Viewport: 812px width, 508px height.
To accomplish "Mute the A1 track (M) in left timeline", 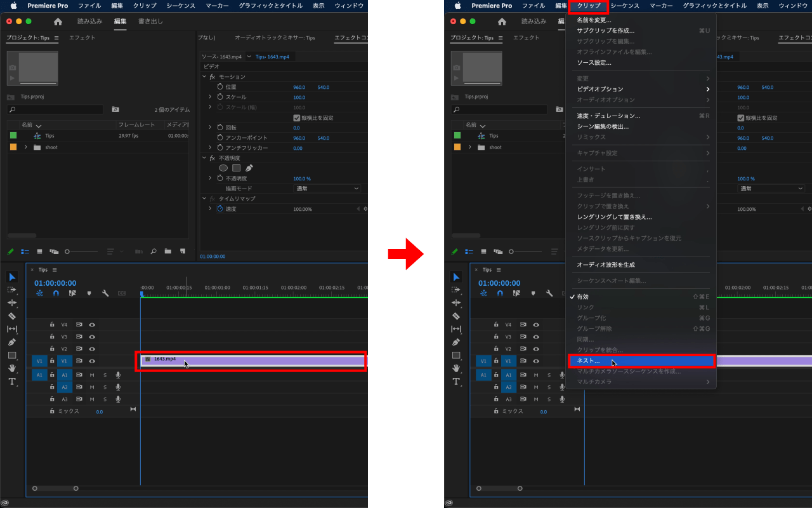I will tap(92, 375).
